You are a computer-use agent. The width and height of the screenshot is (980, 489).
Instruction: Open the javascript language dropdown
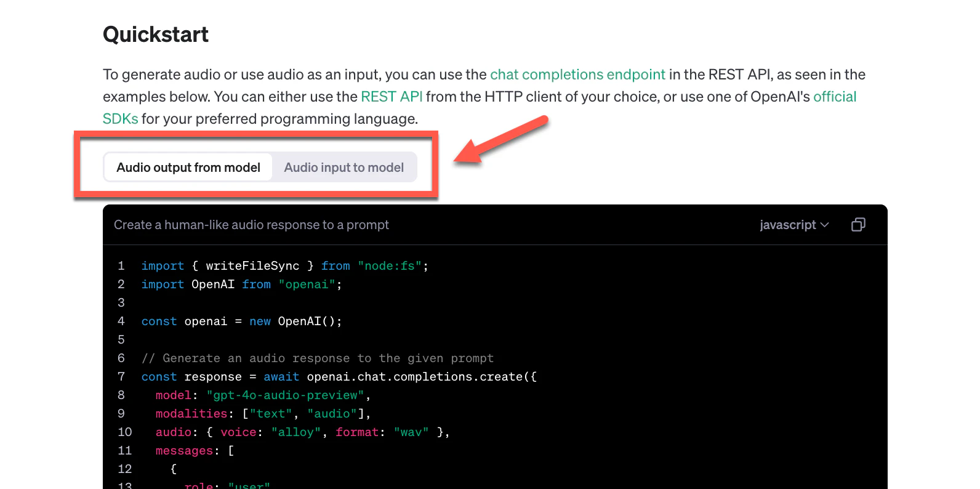794,225
